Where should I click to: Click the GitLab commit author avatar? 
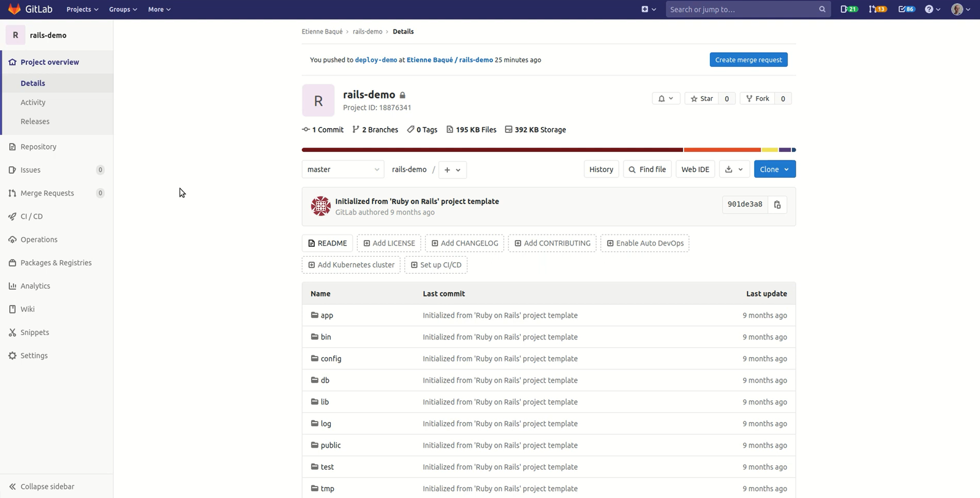(320, 206)
